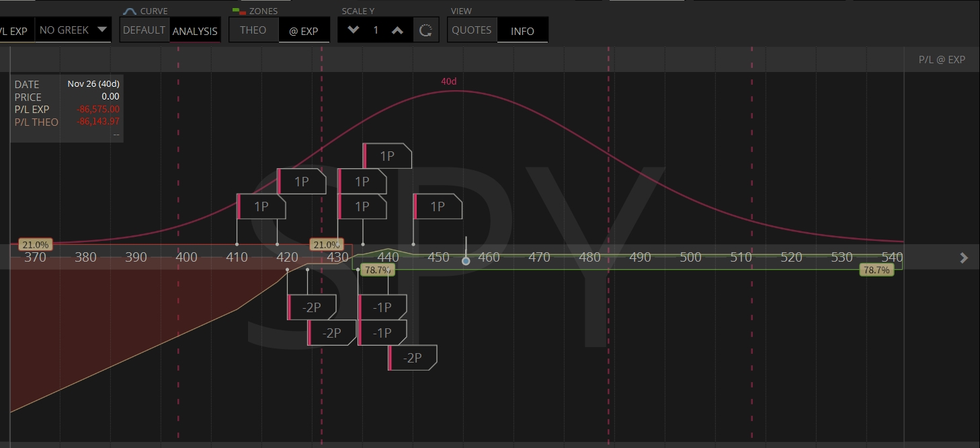The image size is (980, 448).
Task: Decrease Scale Y with the down chevron
Action: (x=354, y=30)
